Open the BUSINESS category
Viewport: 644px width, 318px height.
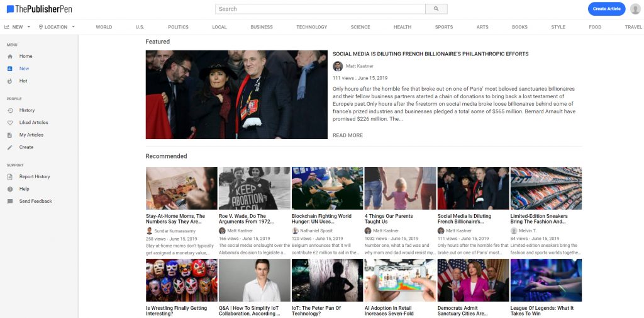[x=262, y=27]
